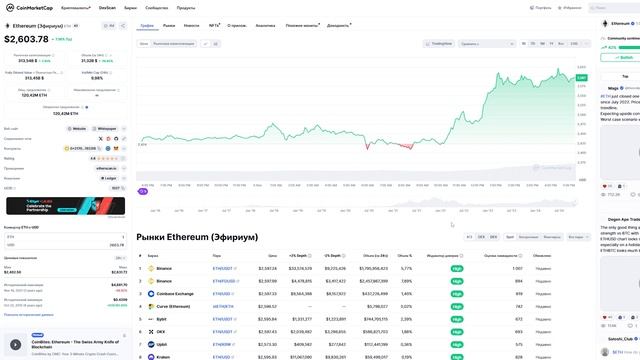Toggle chart to Price mode
The image size is (640, 360).
coord(144,44)
